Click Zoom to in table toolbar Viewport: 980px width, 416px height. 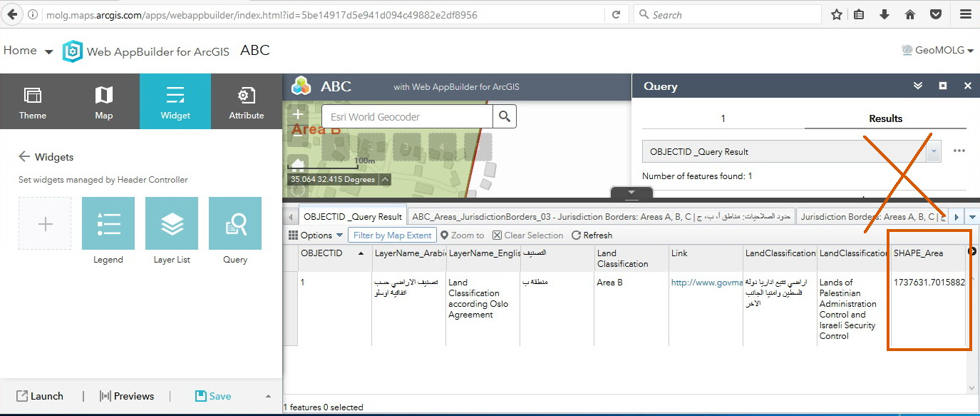pos(462,235)
